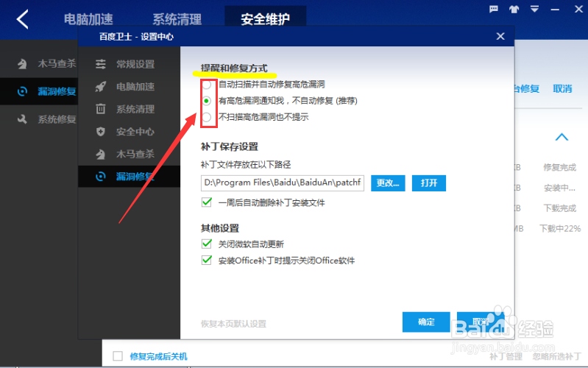Open the feedback message icon in title bar
This screenshot has height=368, width=588.
494,9
